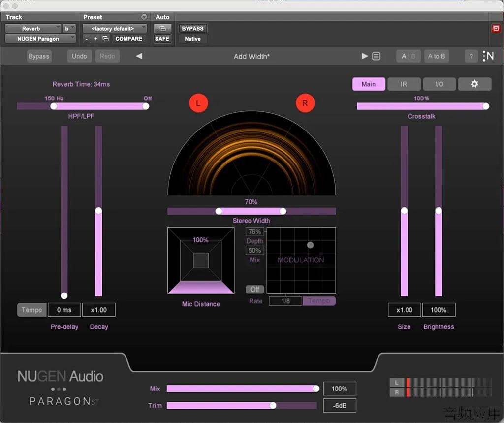Click the Mix 100% value field

click(340, 389)
